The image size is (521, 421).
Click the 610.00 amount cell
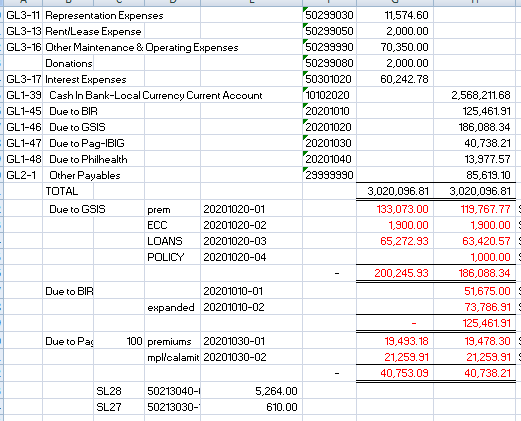click(x=251, y=407)
